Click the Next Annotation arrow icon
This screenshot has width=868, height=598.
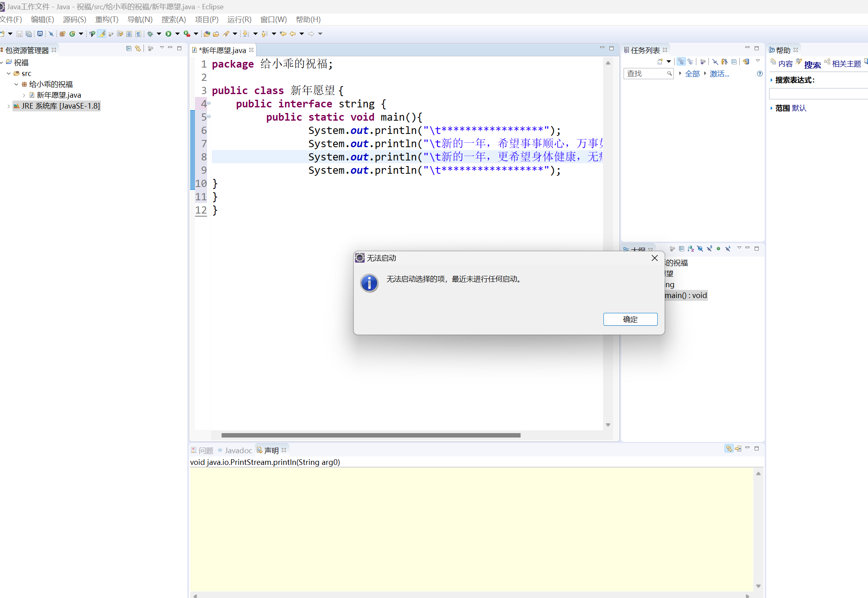246,34
